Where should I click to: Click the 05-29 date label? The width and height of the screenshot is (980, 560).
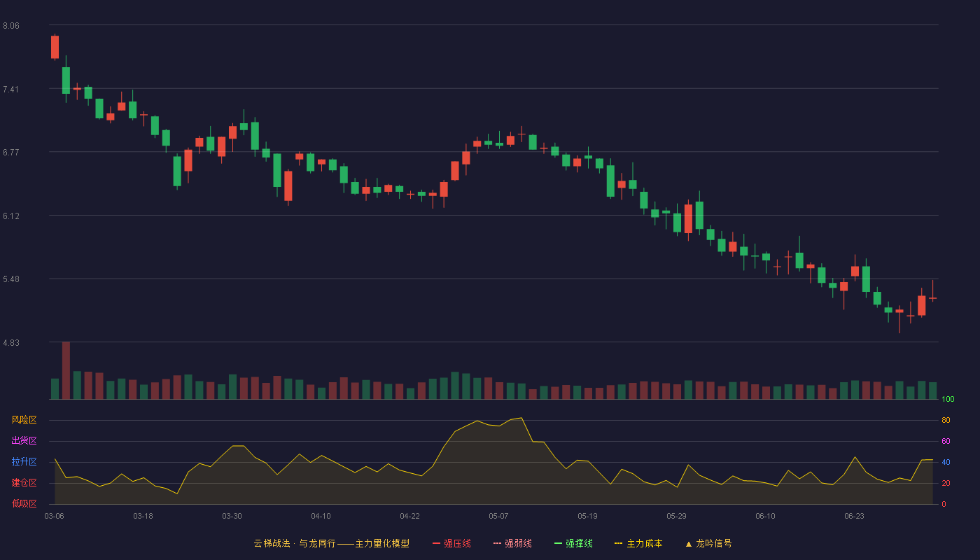pyautogui.click(x=676, y=516)
